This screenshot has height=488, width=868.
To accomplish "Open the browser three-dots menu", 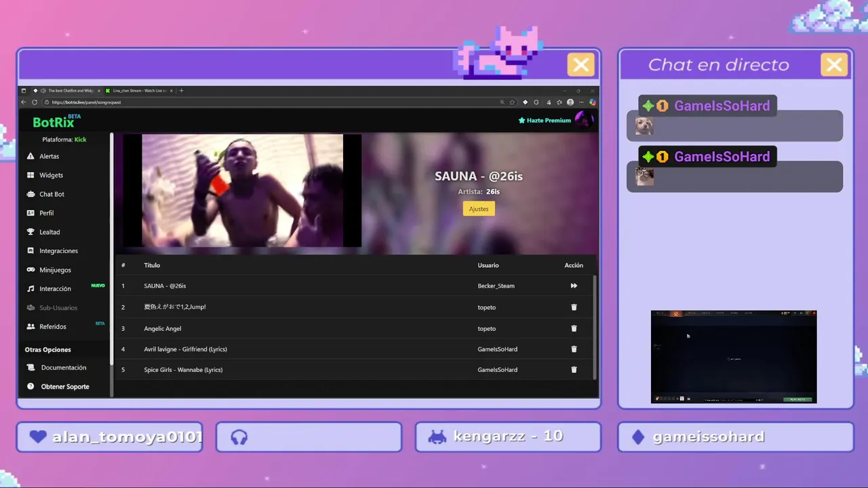I will (x=581, y=102).
